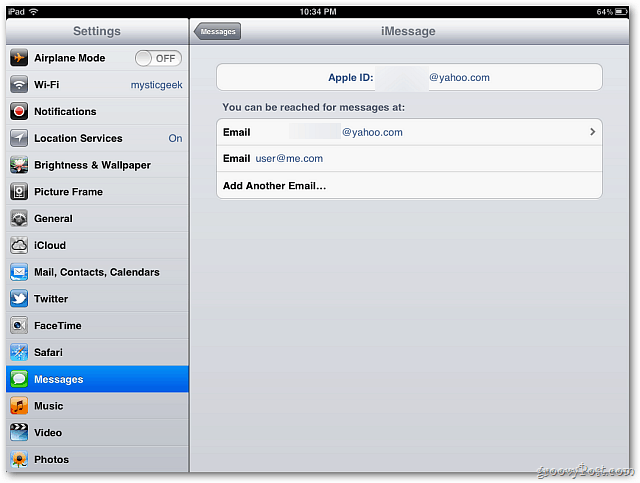Viewport: 640px width, 483px height.
Task: Open Mail, Contacts, Calendars settings
Action: coord(97,272)
